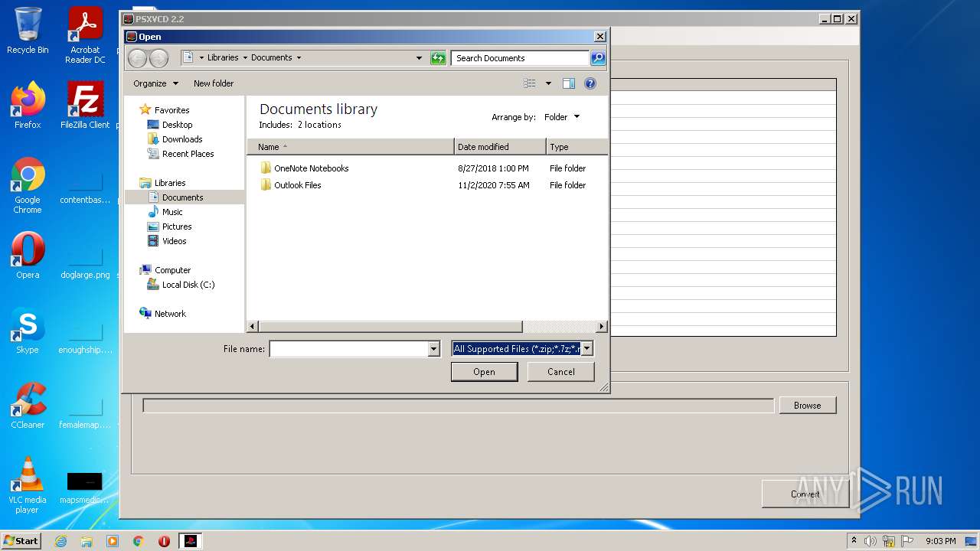Viewport: 980px width, 551px height.
Task: Expand the Documents breadcrumb arrow
Action: tap(299, 57)
